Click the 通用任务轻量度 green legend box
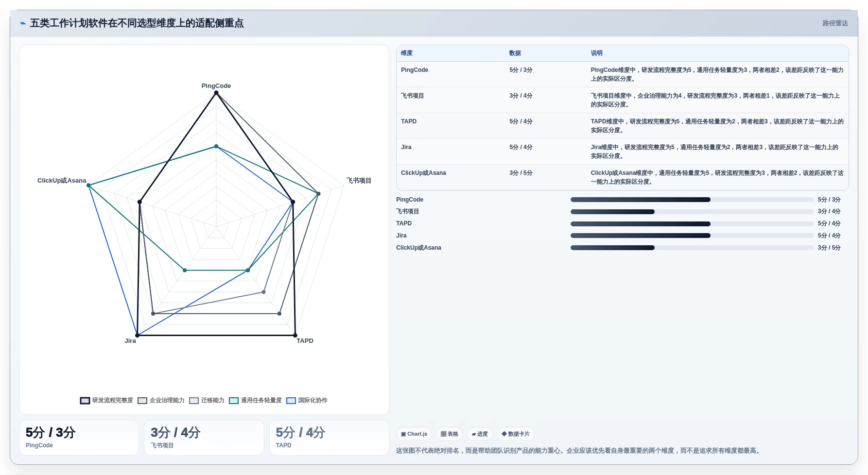The width and height of the screenshot is (868, 475). coord(234,401)
